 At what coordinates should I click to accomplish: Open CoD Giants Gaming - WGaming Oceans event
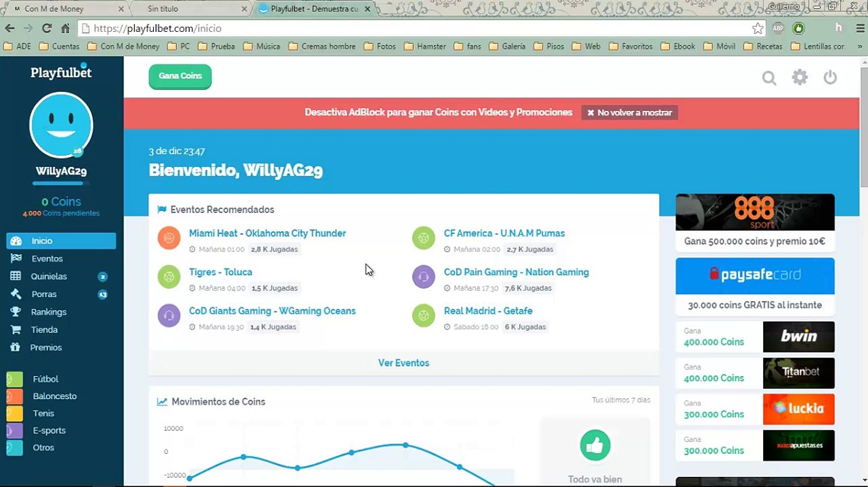point(272,311)
